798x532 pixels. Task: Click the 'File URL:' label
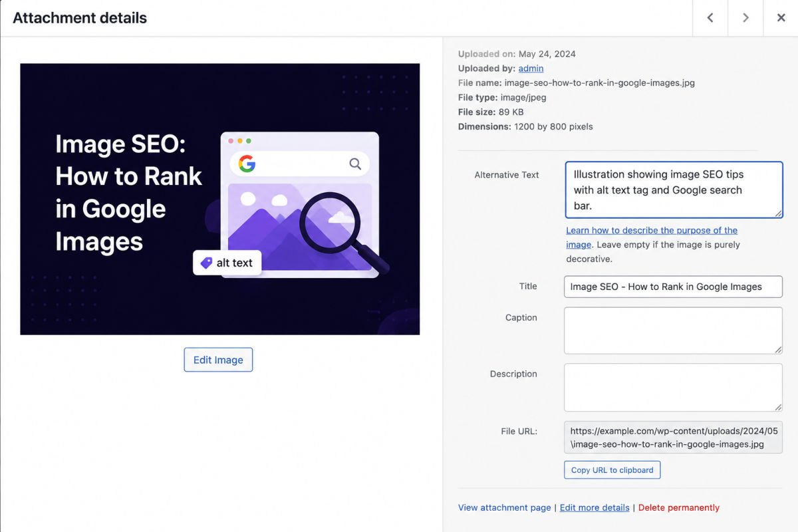[519, 431]
